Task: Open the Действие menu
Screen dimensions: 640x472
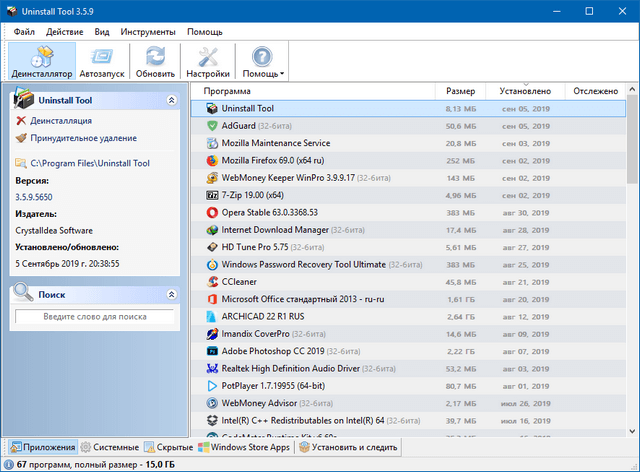Action: (64, 31)
